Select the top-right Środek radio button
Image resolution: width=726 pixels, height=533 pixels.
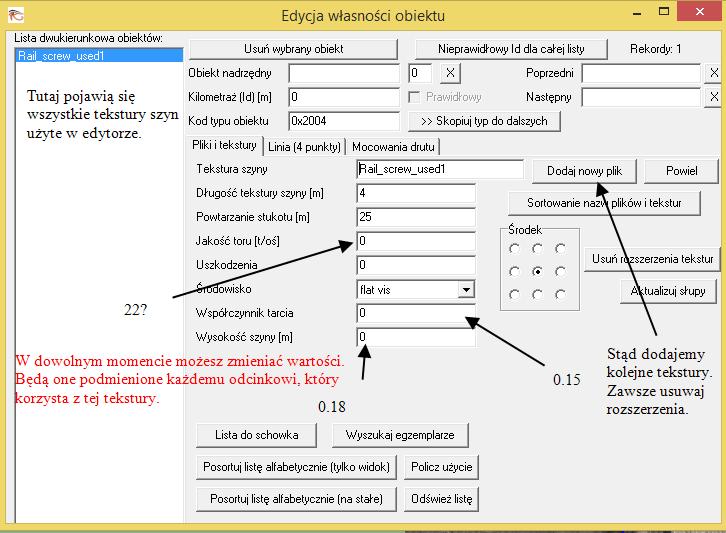(560, 249)
